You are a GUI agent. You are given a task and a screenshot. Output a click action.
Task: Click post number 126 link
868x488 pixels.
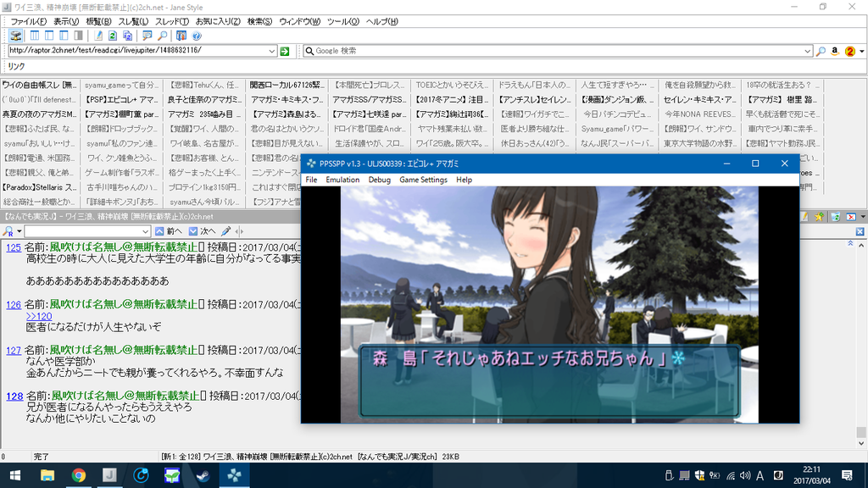[14, 305]
